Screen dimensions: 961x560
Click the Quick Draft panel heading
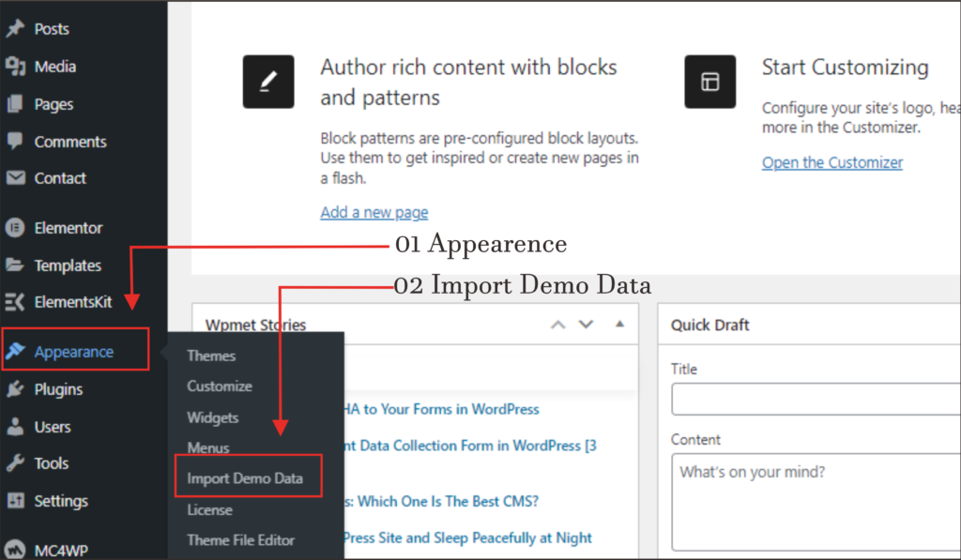click(709, 325)
